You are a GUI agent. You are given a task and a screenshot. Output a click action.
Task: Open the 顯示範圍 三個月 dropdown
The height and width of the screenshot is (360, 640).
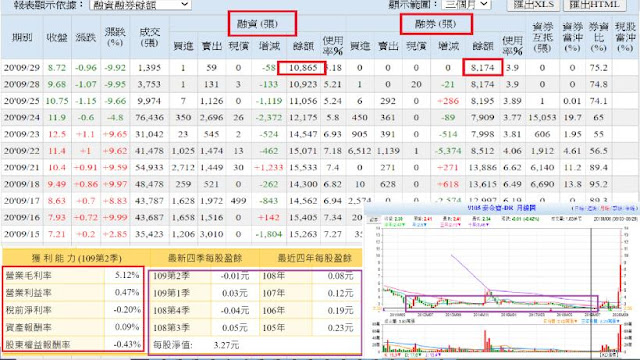467,4
